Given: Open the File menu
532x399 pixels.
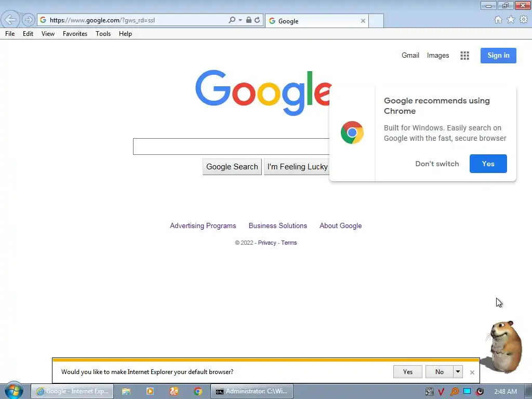Looking at the screenshot, I should click(10, 34).
